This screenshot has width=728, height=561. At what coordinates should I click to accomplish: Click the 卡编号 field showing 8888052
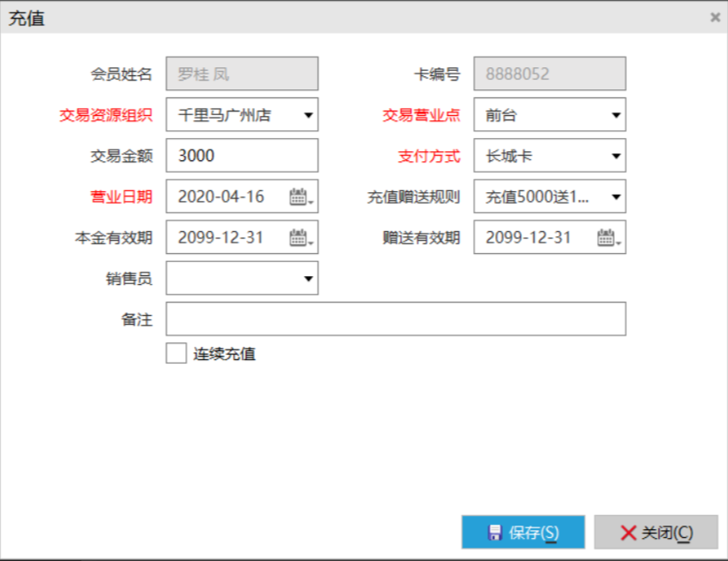549,74
